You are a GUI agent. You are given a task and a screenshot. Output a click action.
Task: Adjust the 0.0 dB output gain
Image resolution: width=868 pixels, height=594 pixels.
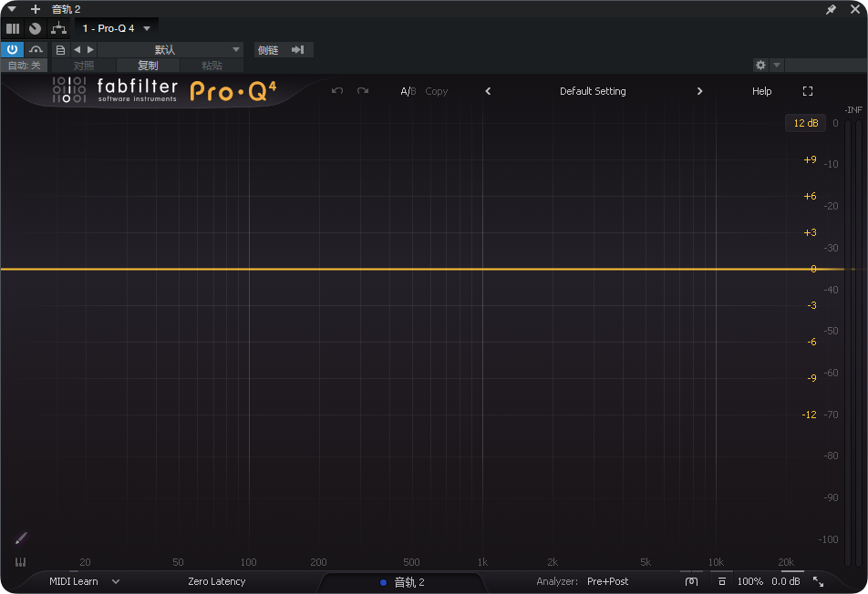pos(786,581)
